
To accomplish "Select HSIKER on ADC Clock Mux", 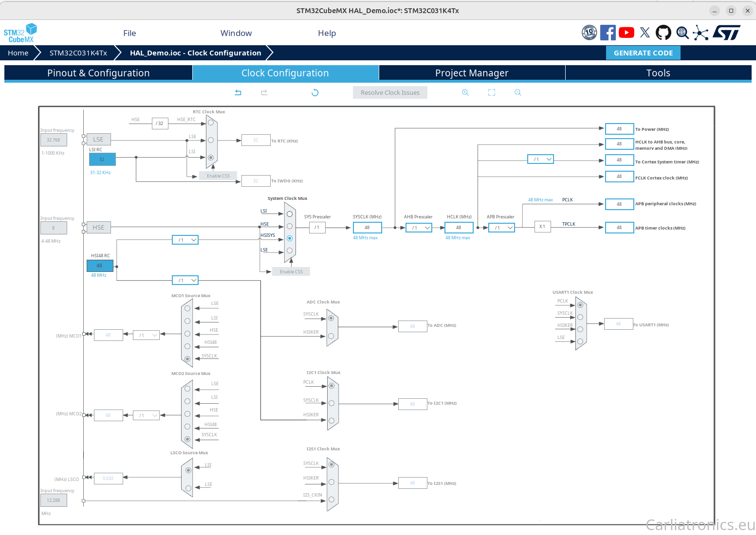I will point(331,336).
